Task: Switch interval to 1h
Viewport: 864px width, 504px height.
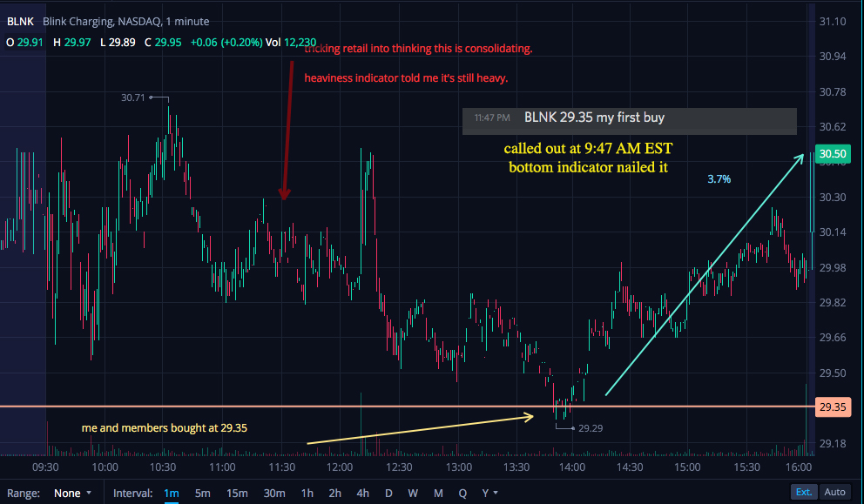Action: coord(307,493)
